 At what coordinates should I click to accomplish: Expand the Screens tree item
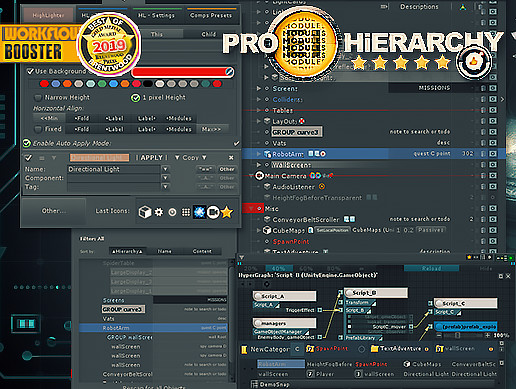[259, 88]
